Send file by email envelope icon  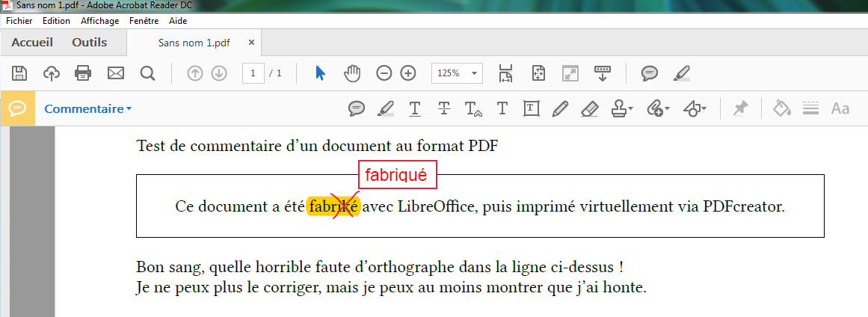coord(116,73)
